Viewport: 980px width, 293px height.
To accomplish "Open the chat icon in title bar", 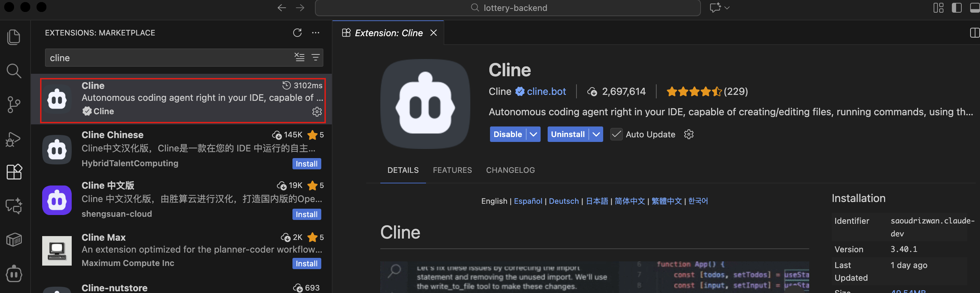I will coord(715,8).
